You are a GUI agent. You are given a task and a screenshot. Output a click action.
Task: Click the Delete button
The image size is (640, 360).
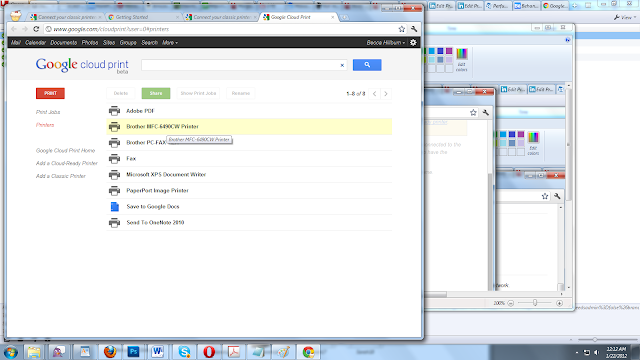[x=121, y=93]
